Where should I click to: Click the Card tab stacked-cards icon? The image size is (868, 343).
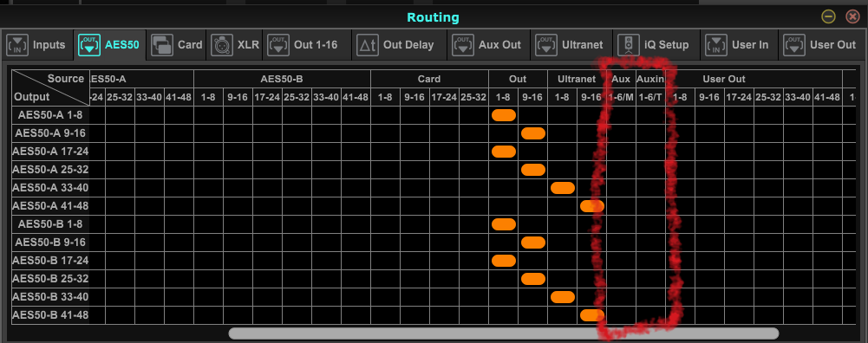[162, 45]
